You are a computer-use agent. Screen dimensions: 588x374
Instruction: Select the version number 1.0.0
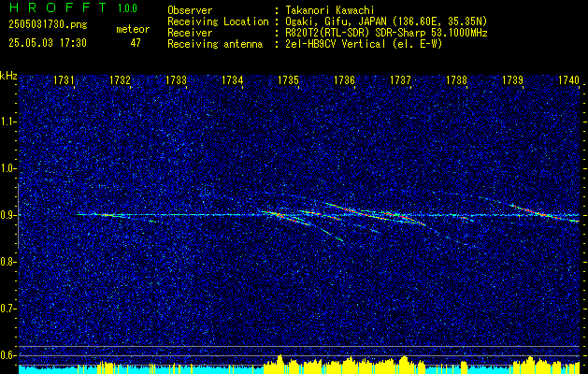coord(127,7)
